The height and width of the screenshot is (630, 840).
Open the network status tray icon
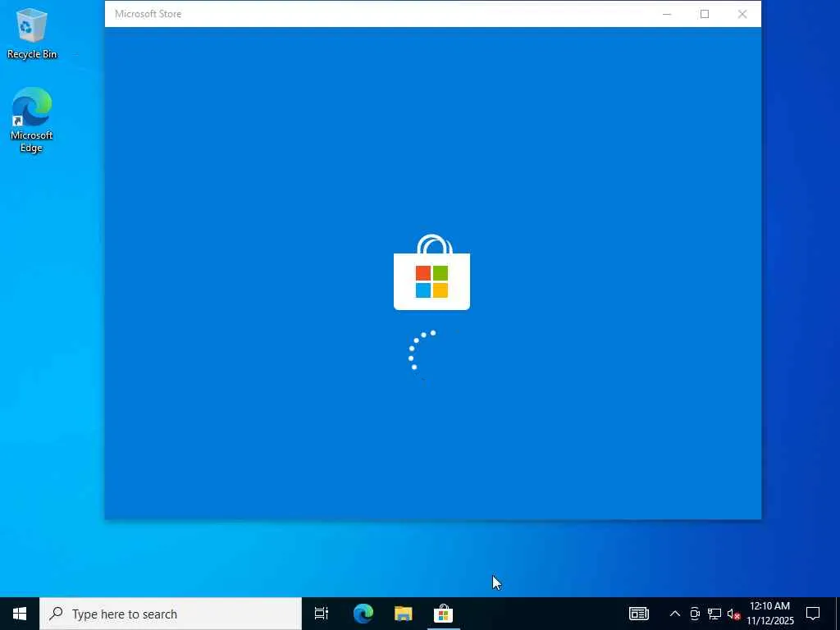point(714,614)
